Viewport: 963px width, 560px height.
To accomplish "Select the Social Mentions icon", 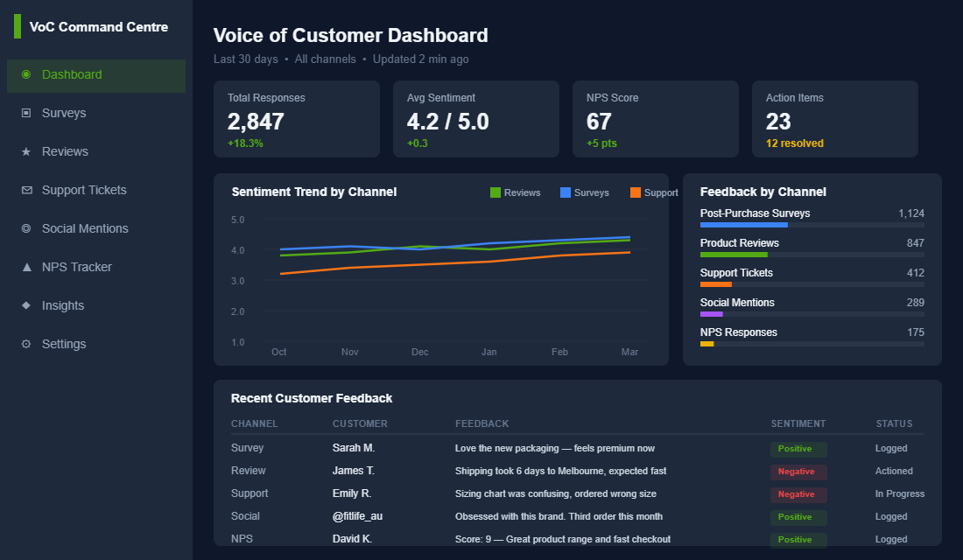I will 25,228.
